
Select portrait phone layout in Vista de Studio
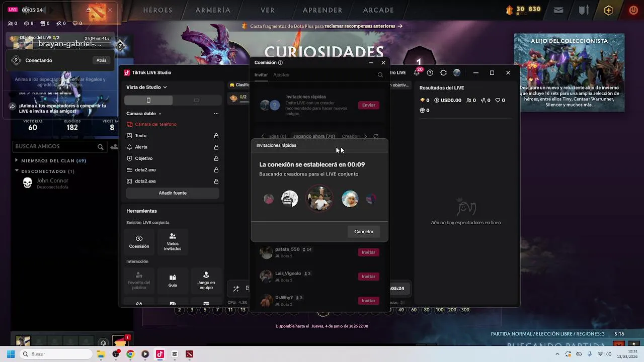tap(148, 100)
